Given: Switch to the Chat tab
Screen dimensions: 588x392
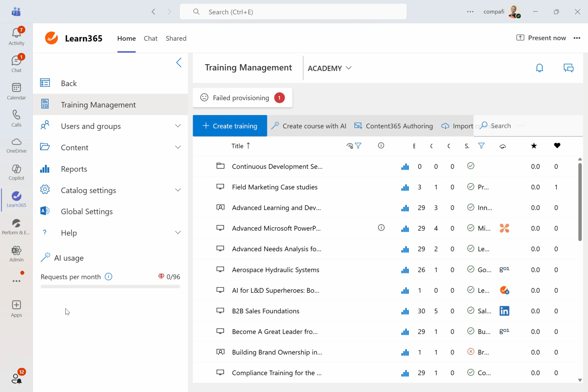Looking at the screenshot, I should (x=151, y=38).
